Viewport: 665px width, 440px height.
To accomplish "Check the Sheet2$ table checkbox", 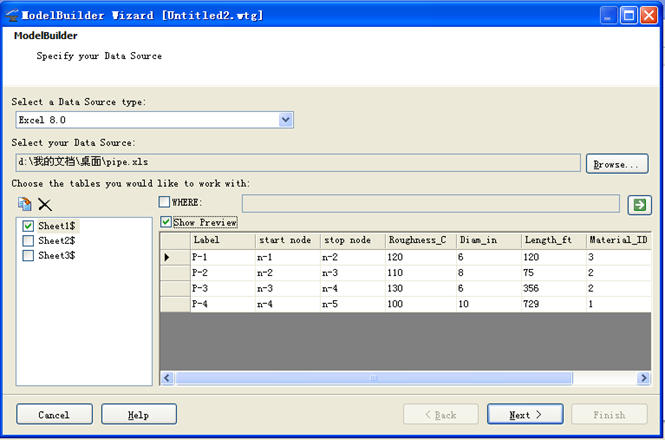I will 28,241.
